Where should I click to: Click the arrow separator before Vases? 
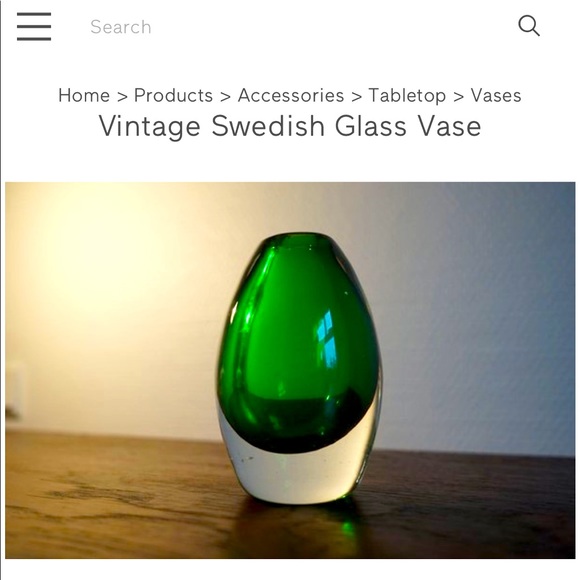458,97
